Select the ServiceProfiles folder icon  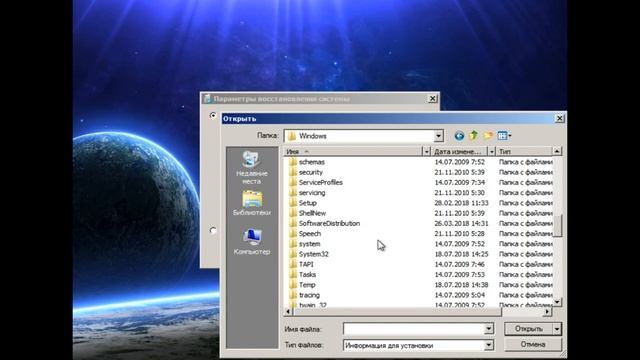292,182
